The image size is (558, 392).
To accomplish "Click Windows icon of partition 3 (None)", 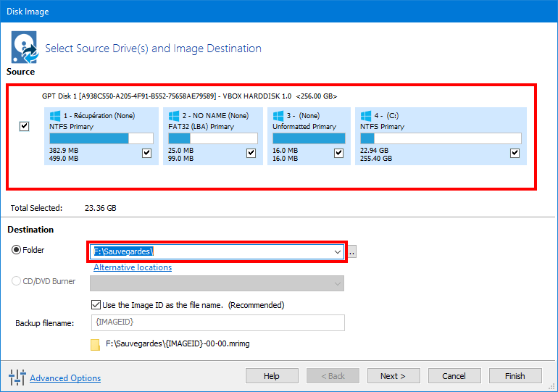I will click(x=278, y=116).
